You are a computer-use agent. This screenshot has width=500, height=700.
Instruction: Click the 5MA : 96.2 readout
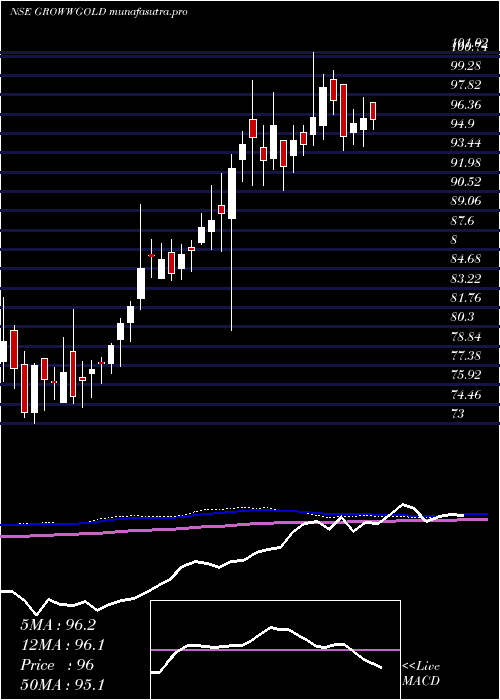[x=58, y=625]
